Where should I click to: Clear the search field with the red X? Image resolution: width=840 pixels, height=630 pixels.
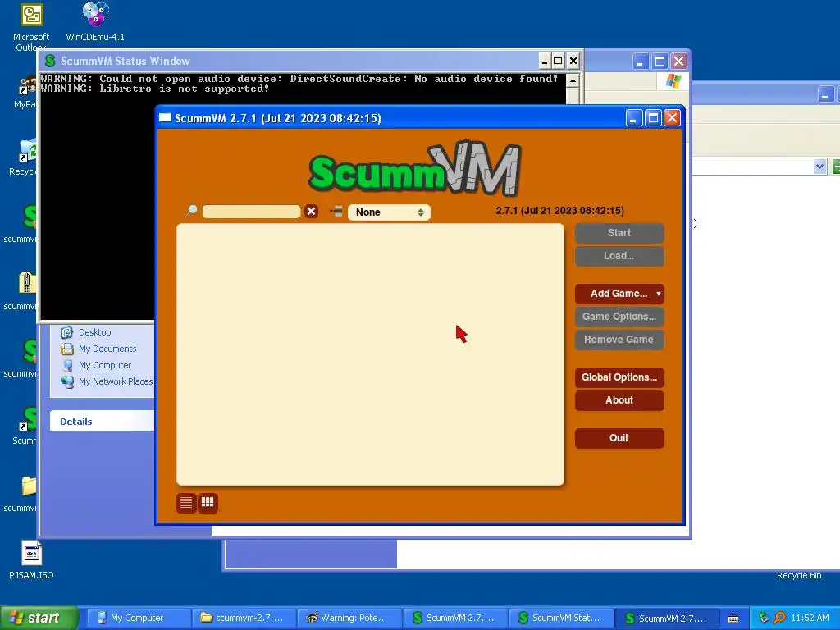[x=311, y=212]
